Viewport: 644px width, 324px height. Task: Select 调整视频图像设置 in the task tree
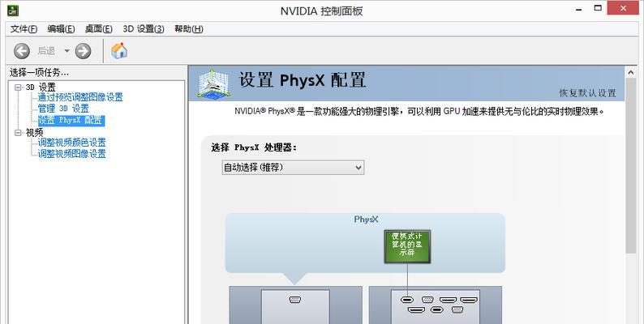(72, 154)
